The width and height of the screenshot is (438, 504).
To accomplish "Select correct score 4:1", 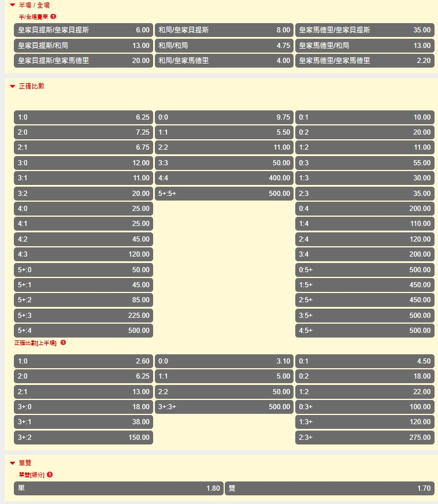I will [x=83, y=224].
